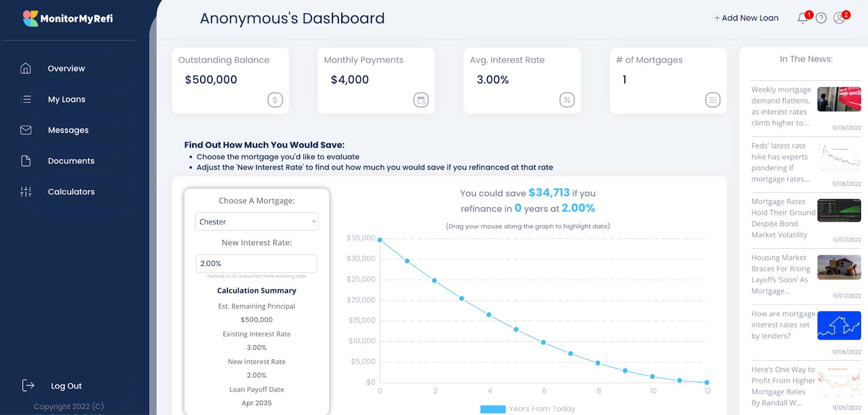The image size is (868, 415).
Task: Click the MonitorMyRefi logo
Action: [68, 18]
